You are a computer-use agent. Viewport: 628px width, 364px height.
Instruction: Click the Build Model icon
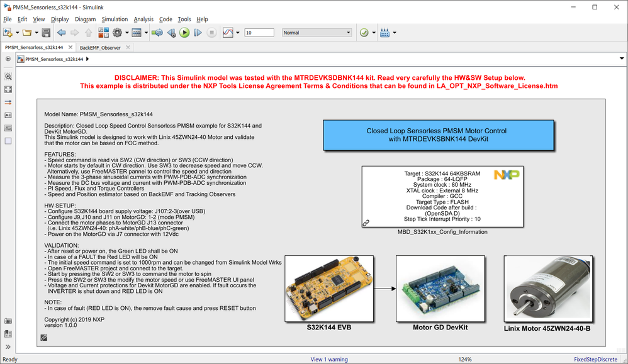point(385,33)
